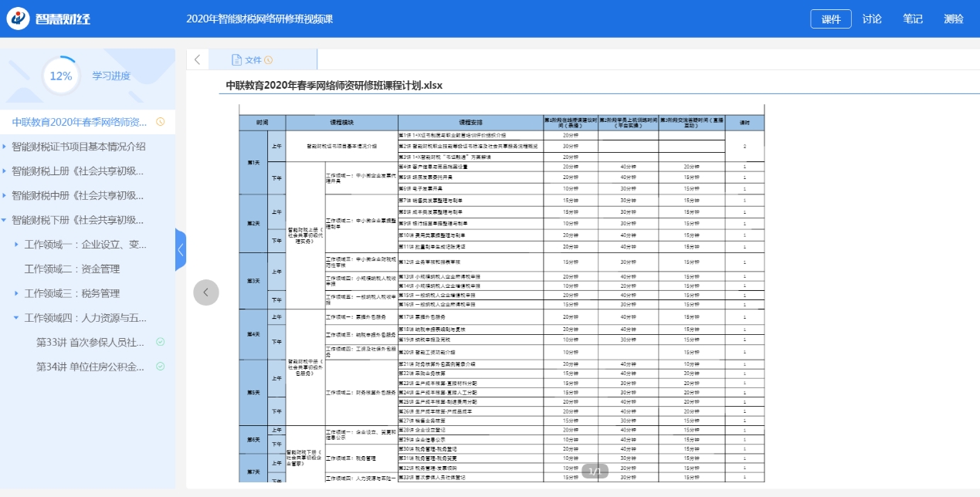Expand 智能财税上册 chapter arrow
The height and width of the screenshot is (497, 980).
5,171
